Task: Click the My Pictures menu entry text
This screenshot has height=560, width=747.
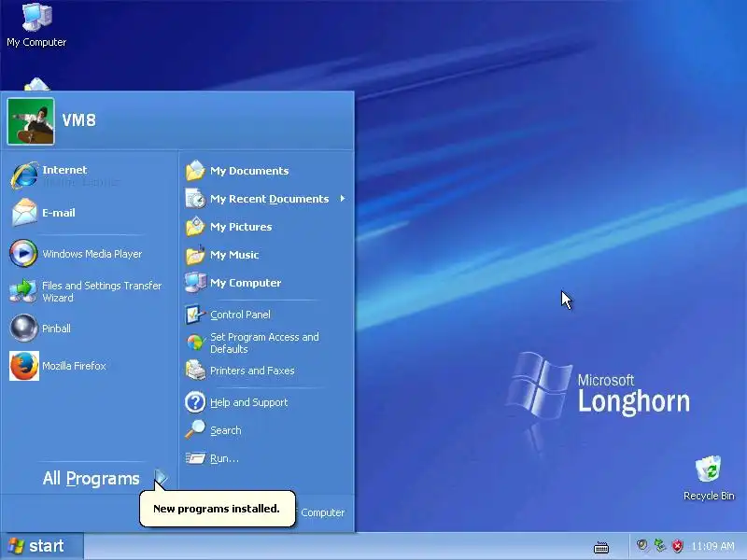Action: click(x=241, y=227)
